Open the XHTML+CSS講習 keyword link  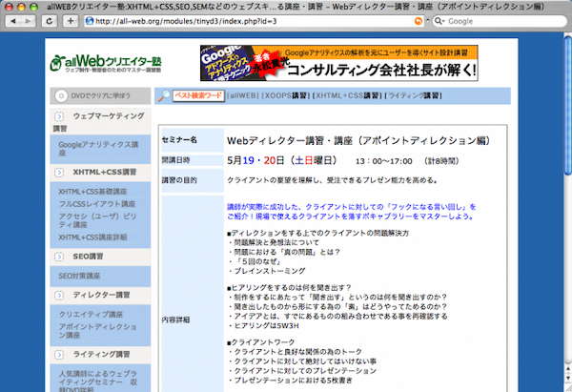(x=347, y=95)
